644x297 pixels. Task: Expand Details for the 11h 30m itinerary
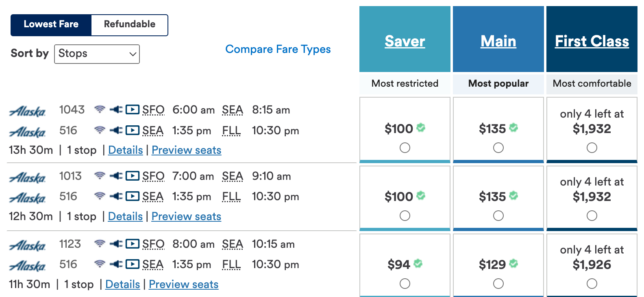pos(122,284)
